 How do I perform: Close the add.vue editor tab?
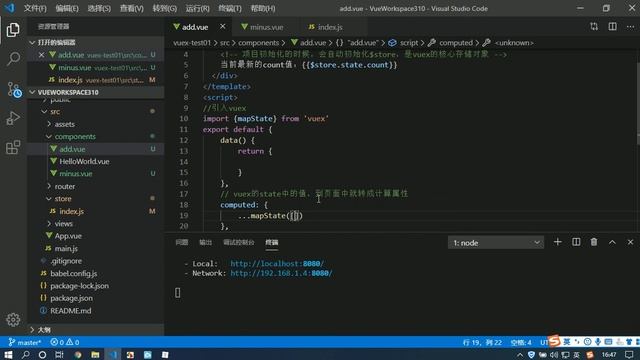[222, 27]
